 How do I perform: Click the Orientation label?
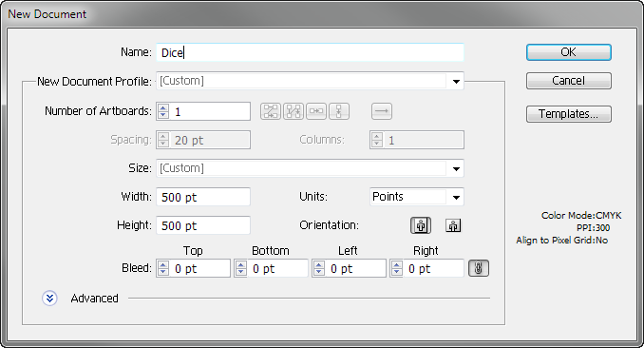click(329, 225)
